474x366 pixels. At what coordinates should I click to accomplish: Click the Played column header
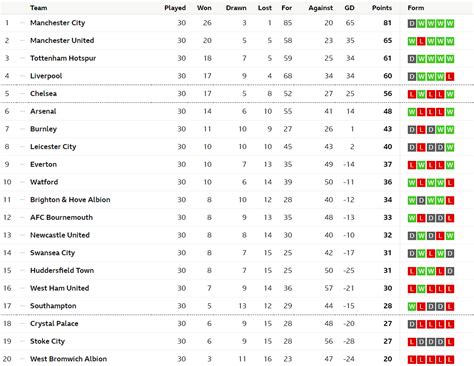(x=175, y=8)
